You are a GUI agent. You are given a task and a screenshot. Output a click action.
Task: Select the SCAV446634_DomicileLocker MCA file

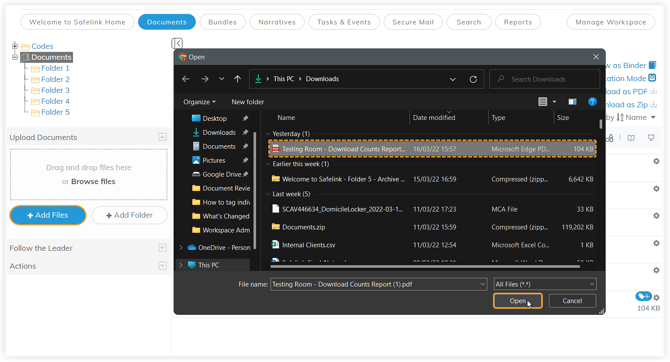tap(432, 209)
